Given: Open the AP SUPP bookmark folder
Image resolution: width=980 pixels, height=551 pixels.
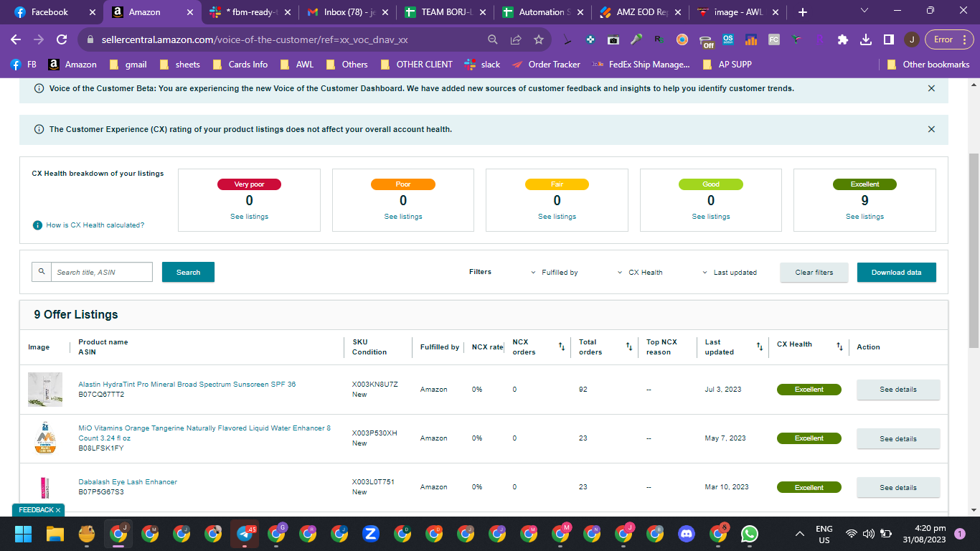Looking at the screenshot, I should (726, 65).
